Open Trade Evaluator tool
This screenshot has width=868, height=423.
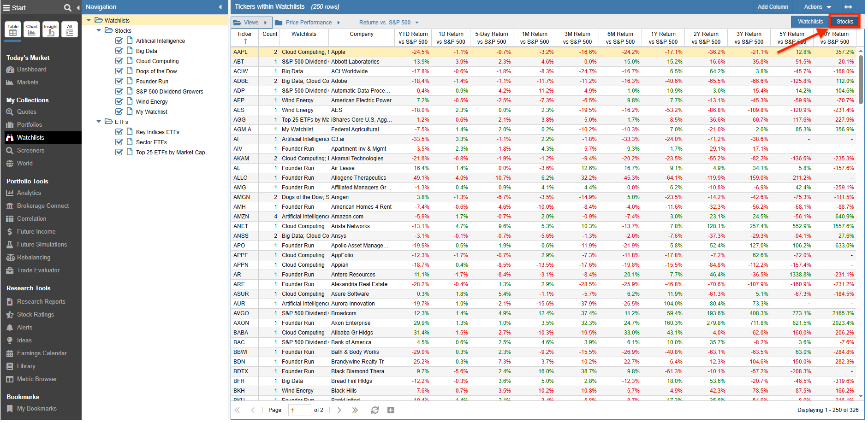click(x=38, y=270)
